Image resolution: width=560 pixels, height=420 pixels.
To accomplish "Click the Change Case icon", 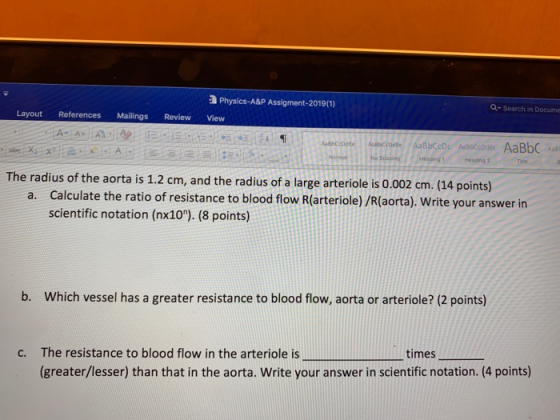I will coord(100,135).
